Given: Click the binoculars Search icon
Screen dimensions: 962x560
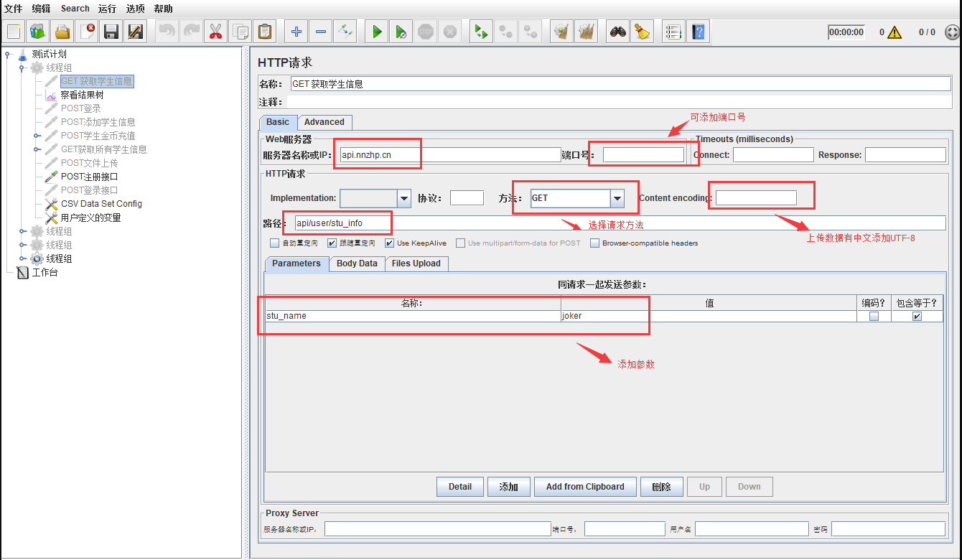Looking at the screenshot, I should (617, 32).
